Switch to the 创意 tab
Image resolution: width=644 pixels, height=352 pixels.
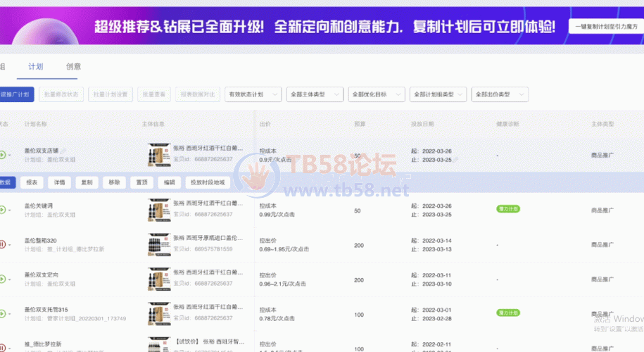click(x=73, y=67)
